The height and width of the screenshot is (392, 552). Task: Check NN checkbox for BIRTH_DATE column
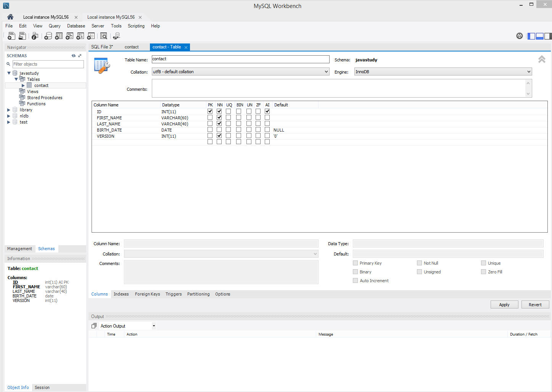pyautogui.click(x=219, y=130)
